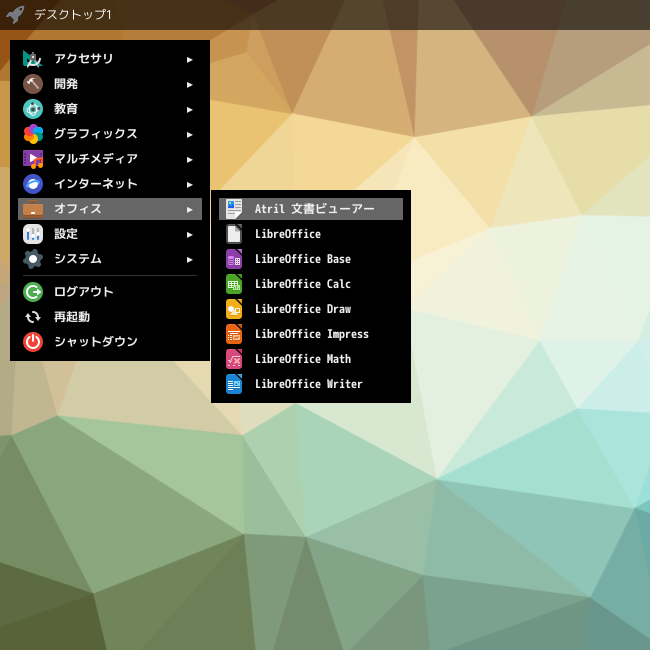Click the LibreOffice blank document icon
650x650 pixels.
(x=234, y=234)
